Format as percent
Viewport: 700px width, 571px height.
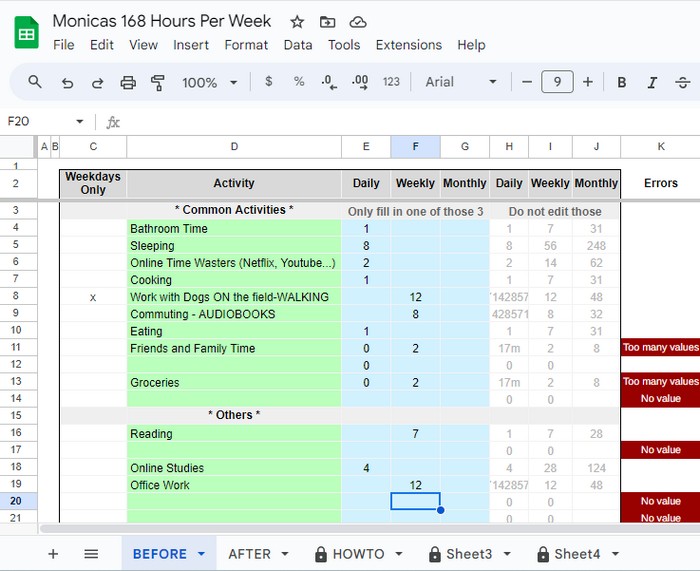[x=299, y=82]
